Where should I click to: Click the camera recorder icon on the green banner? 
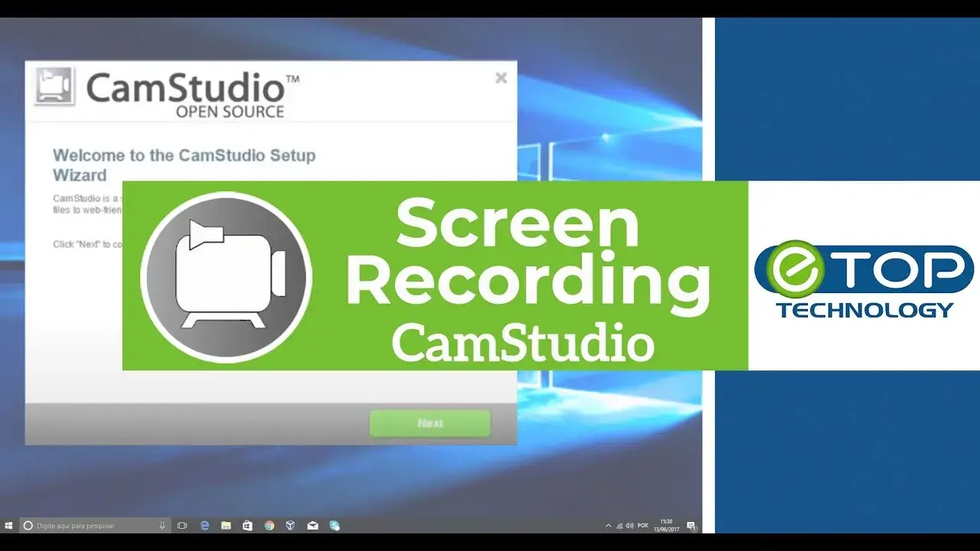pos(224,277)
